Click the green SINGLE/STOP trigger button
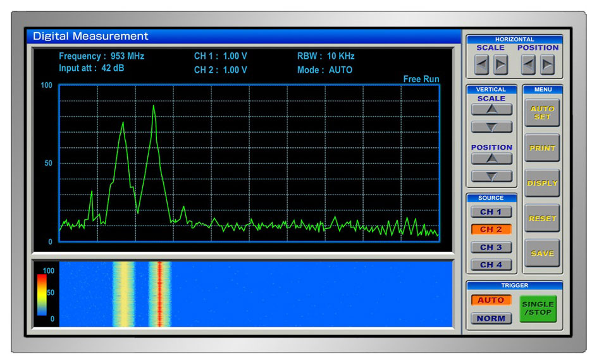Viewport: 599px width, 364px height. [538, 308]
